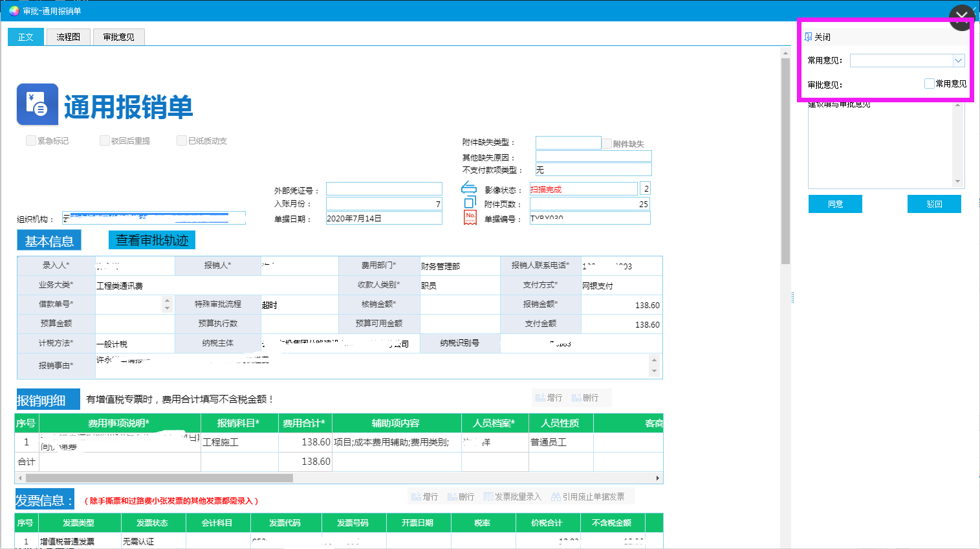Screen dimensions: 980x549
Task: Click the 报销明细 table horizontal scrollbar
Action: click(158, 478)
